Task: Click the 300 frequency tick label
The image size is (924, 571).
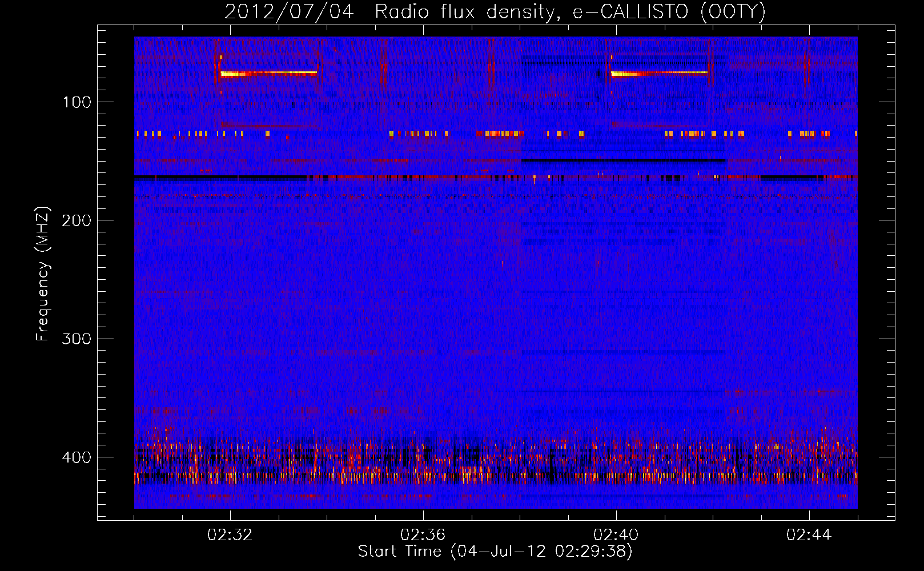Action: (x=77, y=339)
